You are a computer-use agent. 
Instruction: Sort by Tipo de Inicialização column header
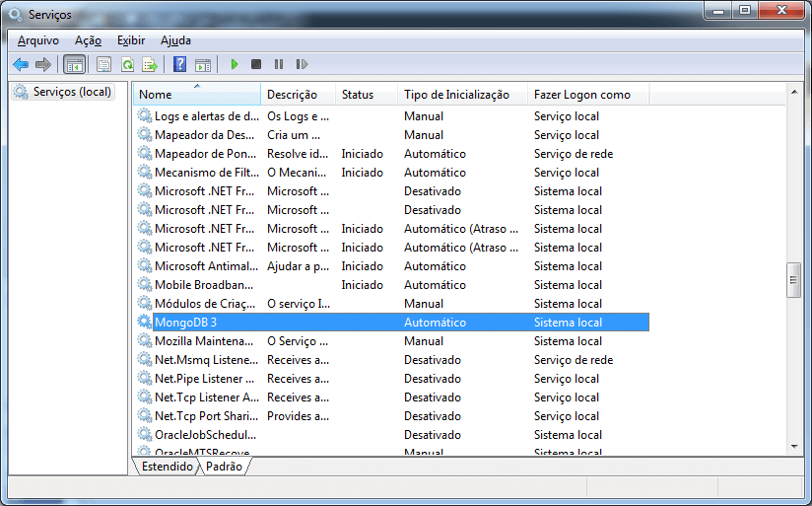[462, 95]
